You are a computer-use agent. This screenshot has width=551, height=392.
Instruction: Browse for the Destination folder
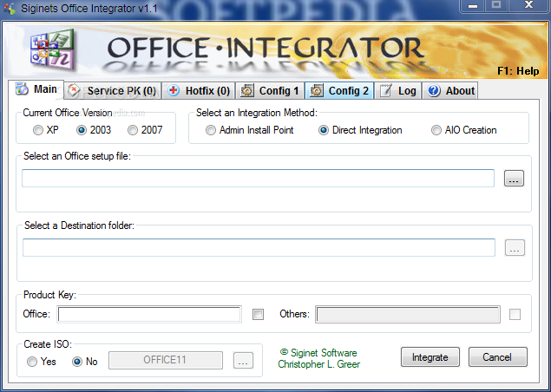[515, 248]
